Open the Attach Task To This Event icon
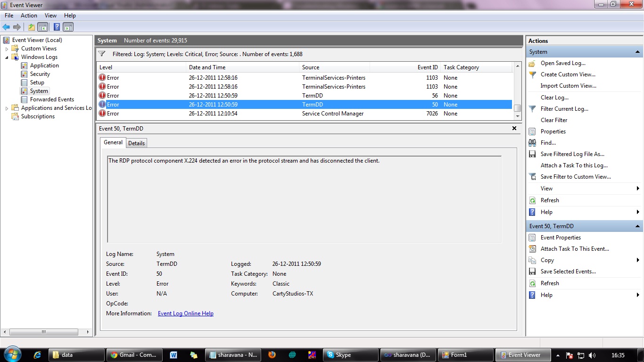 point(532,248)
